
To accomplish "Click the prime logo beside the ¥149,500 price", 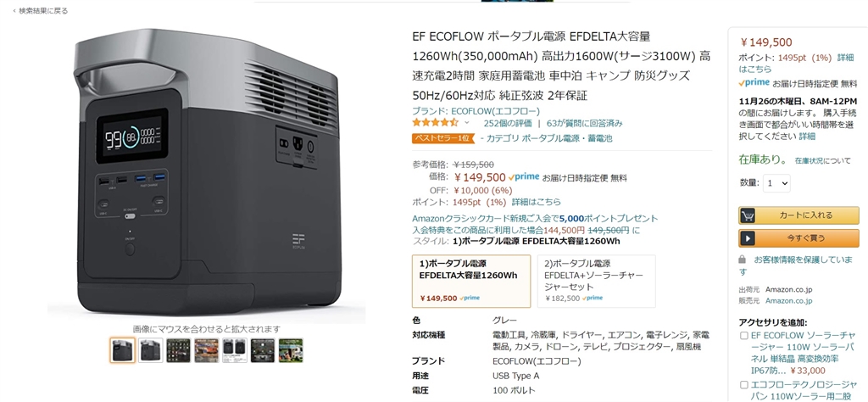I will click(x=524, y=177).
